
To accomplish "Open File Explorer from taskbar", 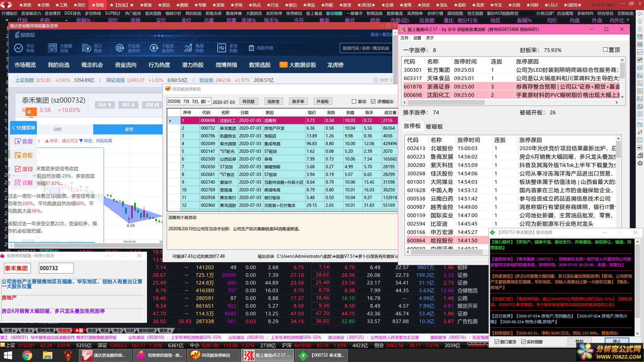I will coord(47,355).
